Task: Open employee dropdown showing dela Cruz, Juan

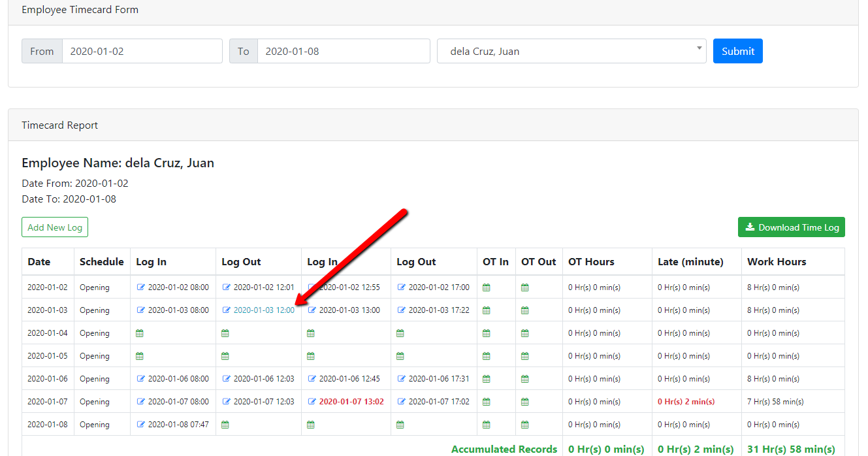Action: (x=571, y=51)
